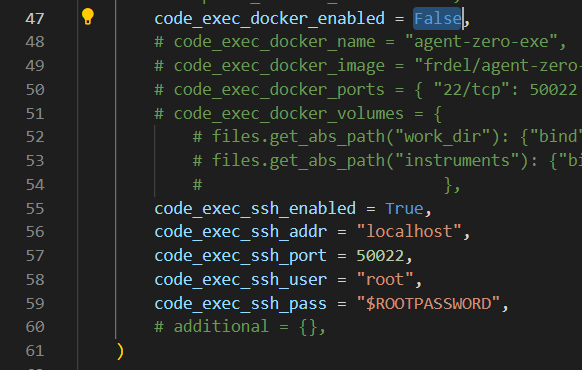Click line number 61 in gutter
This screenshot has width=582, height=370.
click(35, 351)
